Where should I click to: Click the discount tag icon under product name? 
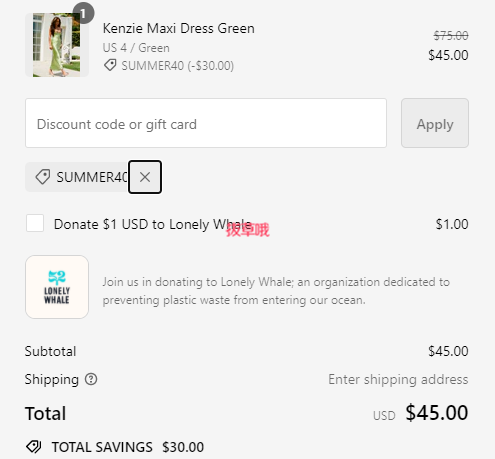110,65
